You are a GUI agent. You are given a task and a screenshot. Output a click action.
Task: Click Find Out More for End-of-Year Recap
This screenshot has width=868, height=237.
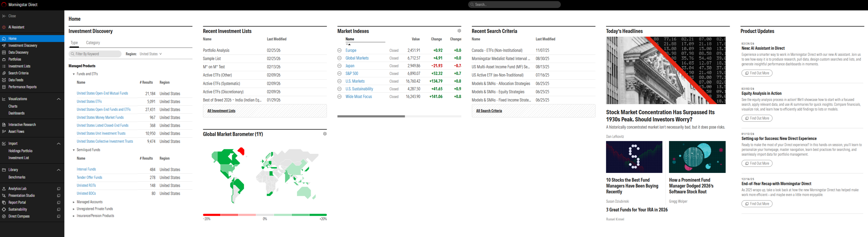[x=757, y=204]
